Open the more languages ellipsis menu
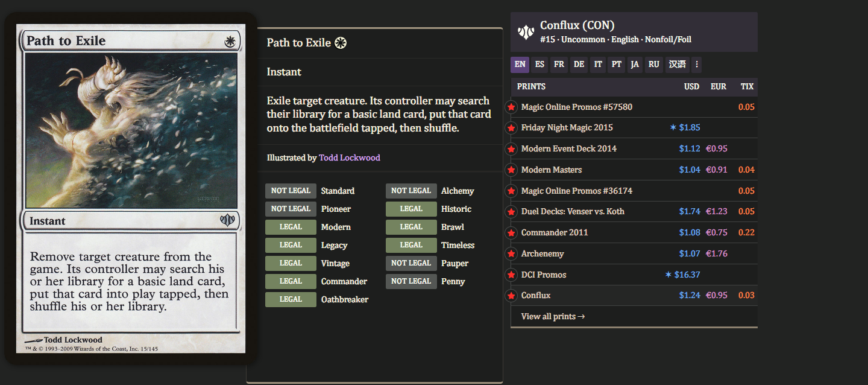868x385 pixels. tap(696, 65)
